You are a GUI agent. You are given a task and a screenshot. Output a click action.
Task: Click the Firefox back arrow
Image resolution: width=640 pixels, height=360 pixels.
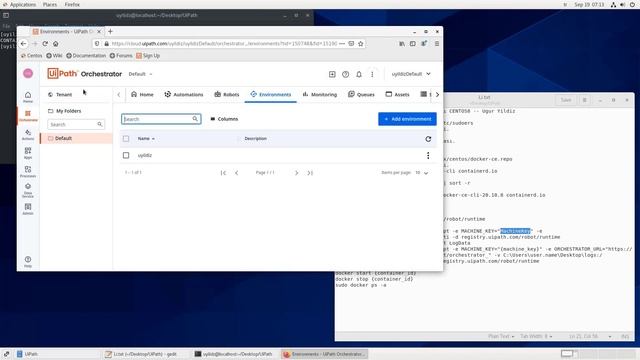point(24,44)
